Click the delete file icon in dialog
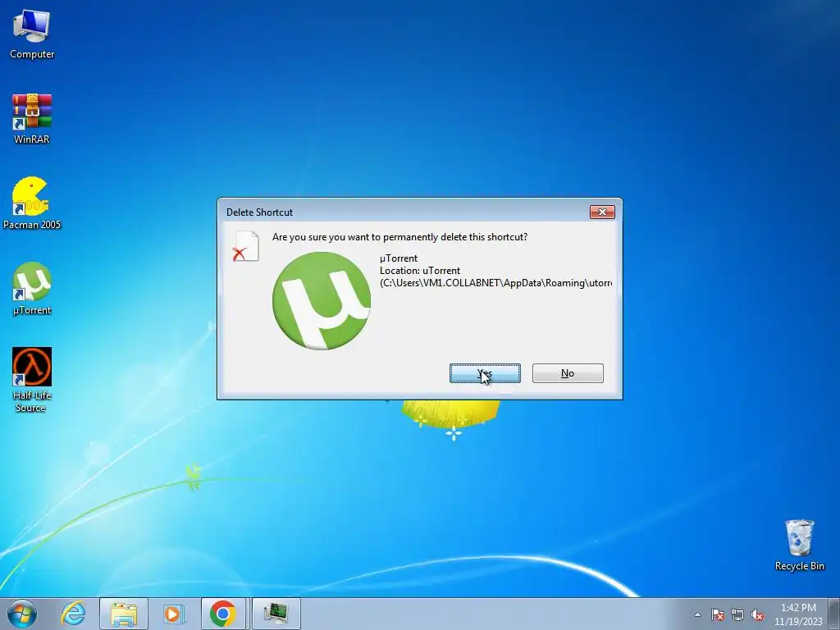Image resolution: width=840 pixels, height=630 pixels. (x=246, y=246)
